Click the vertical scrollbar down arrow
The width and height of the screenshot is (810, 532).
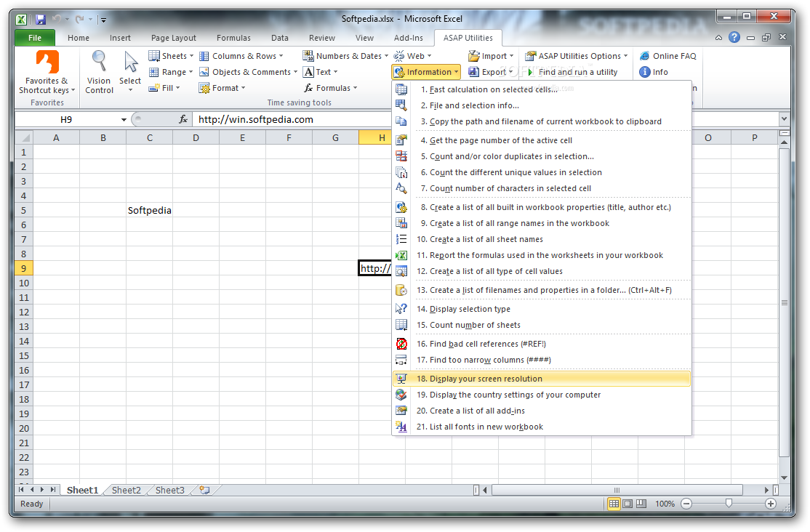[x=784, y=478]
